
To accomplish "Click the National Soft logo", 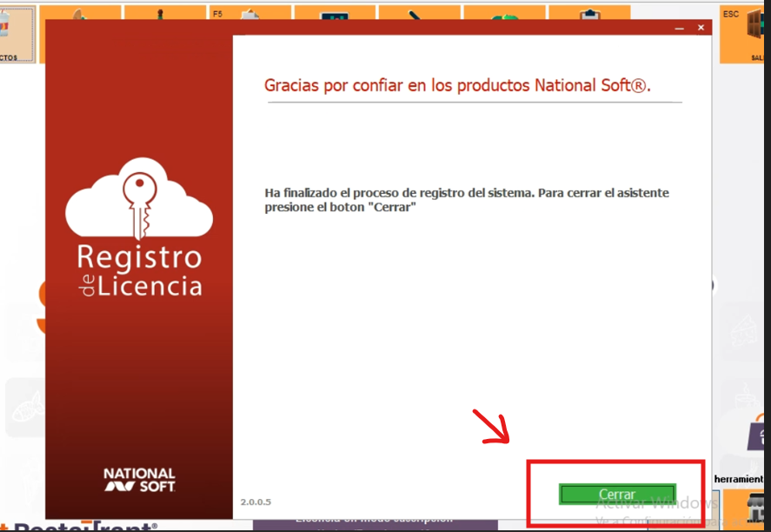I will (x=139, y=480).
